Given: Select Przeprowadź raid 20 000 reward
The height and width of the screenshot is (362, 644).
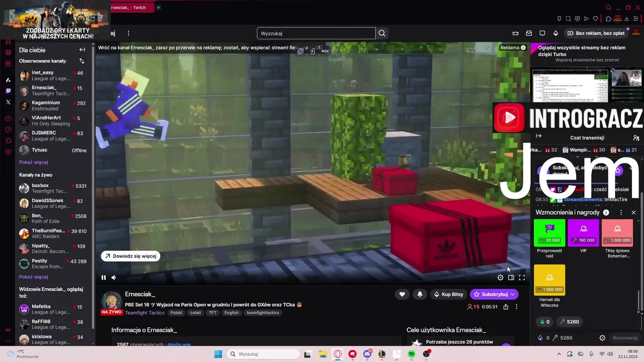Looking at the screenshot, I should pos(549,238).
